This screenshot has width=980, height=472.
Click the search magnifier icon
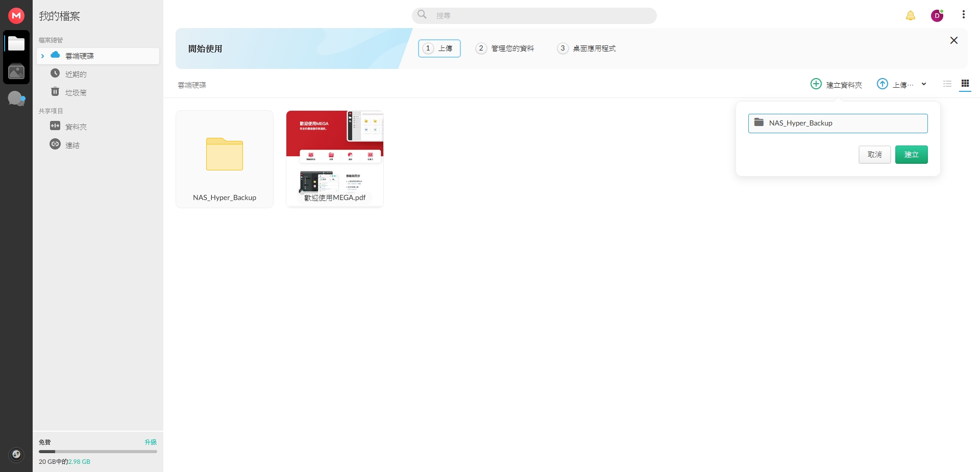pos(422,15)
